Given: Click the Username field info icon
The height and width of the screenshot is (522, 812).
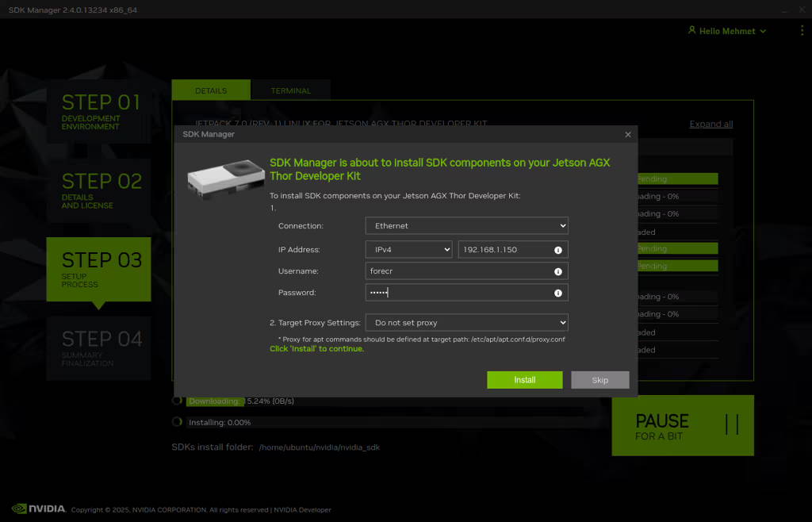Looking at the screenshot, I should click(557, 271).
